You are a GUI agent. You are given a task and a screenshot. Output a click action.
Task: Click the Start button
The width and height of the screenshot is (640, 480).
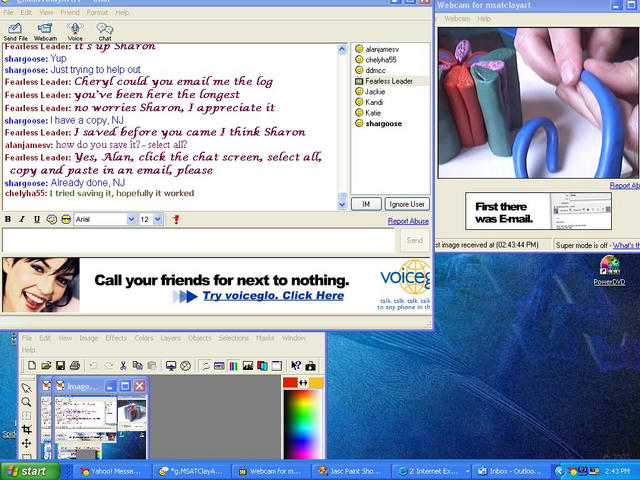[30, 471]
